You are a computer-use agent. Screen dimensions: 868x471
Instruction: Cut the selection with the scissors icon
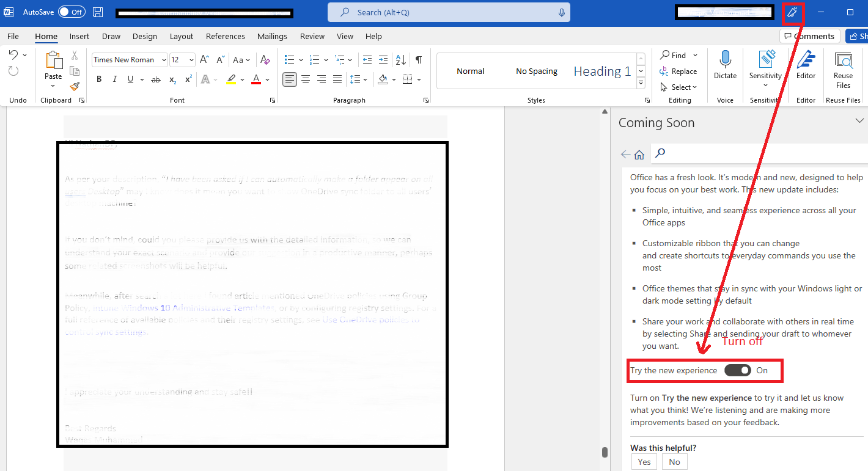75,55
